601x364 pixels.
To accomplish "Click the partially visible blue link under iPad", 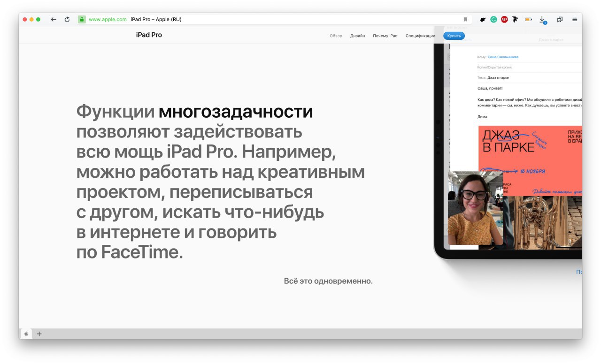I will pos(579,272).
